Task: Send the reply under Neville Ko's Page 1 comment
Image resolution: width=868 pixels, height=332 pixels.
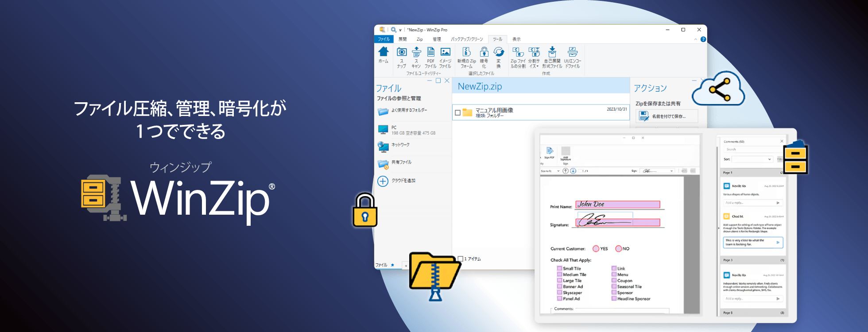Action: tap(778, 203)
